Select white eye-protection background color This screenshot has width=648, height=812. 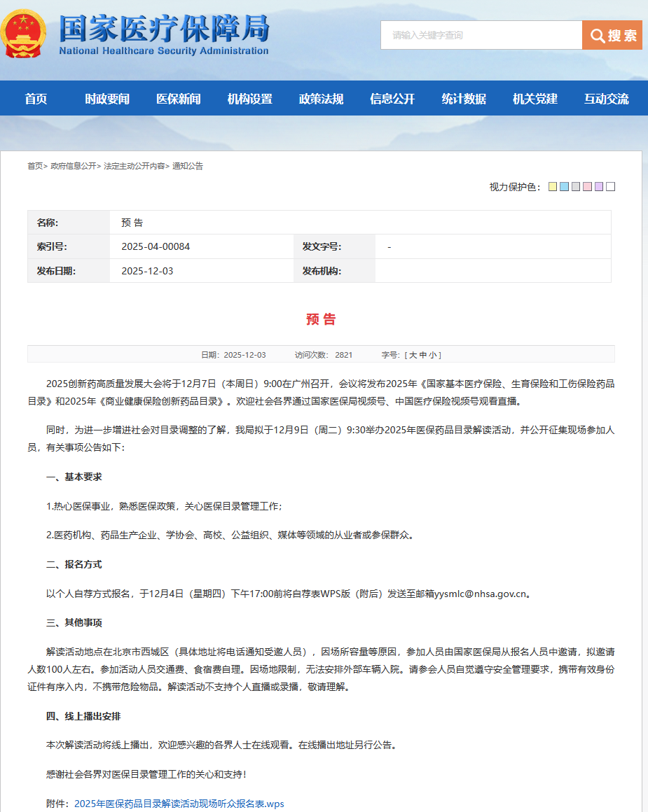click(610, 187)
